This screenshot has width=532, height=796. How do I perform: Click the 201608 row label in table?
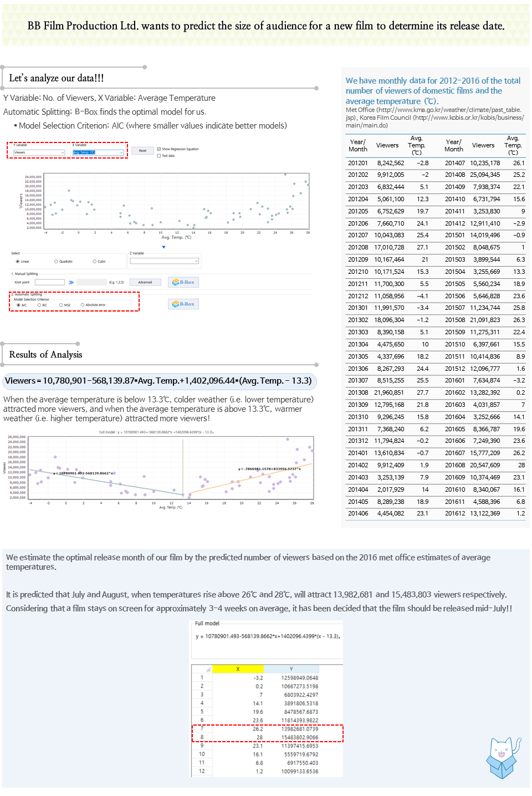455,465
